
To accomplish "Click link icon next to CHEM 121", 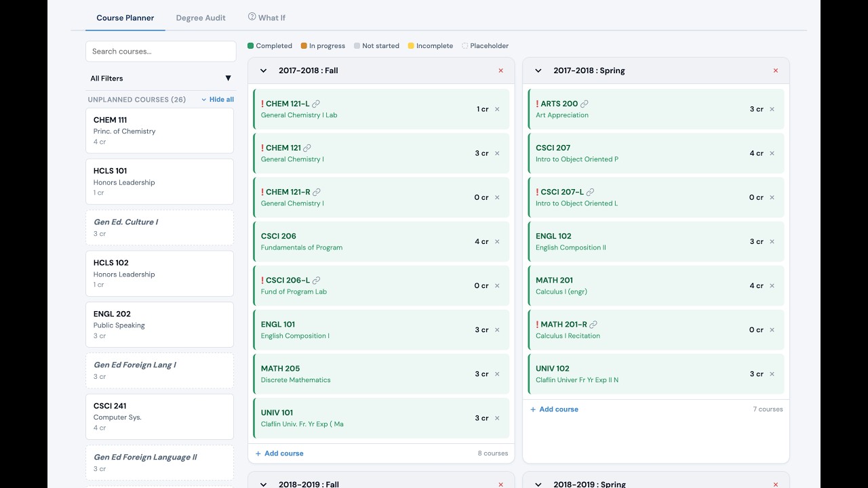I will tap(307, 148).
